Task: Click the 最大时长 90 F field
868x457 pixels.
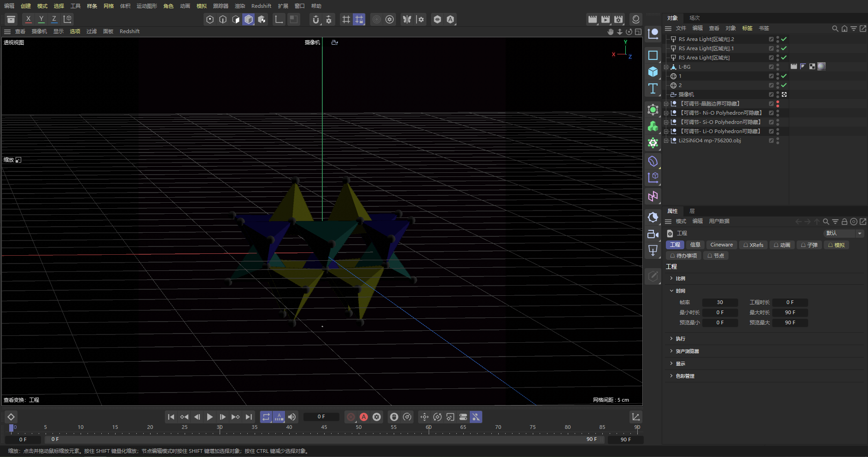Action: tap(790, 312)
